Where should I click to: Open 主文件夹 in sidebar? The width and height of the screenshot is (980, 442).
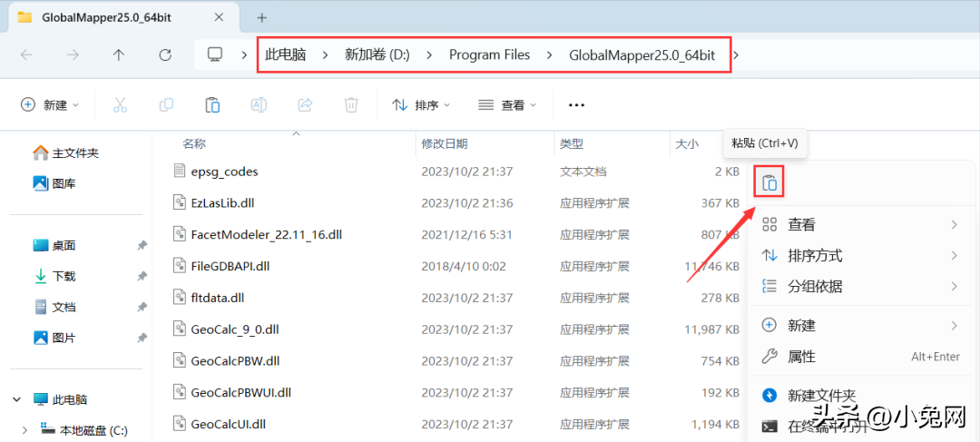[66, 152]
